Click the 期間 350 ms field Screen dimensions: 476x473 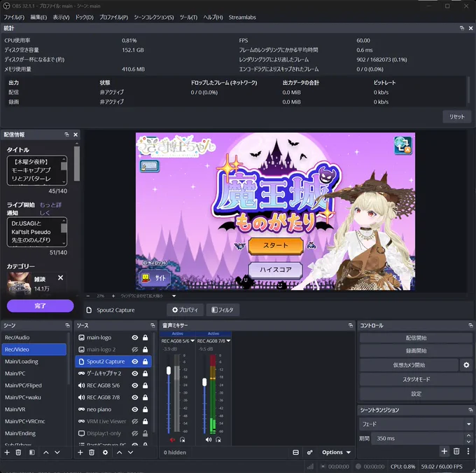[x=419, y=439]
